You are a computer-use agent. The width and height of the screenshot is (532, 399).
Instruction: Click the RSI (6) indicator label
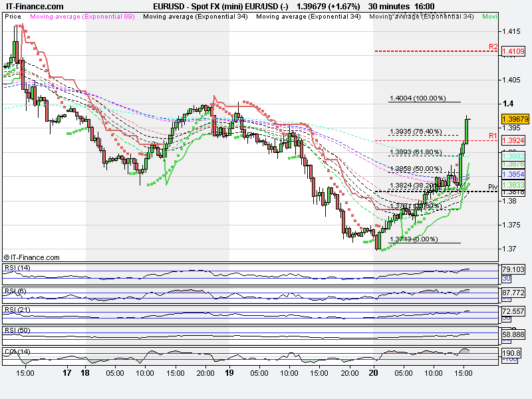tap(15, 291)
